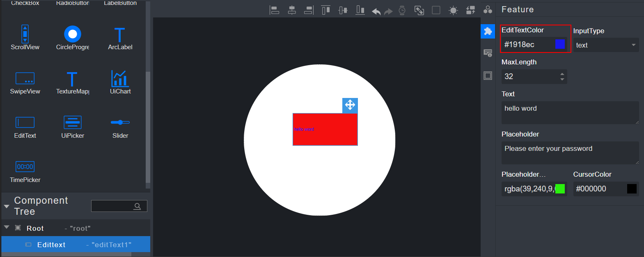Toggle brightness sun icon in toolbar

[453, 11]
